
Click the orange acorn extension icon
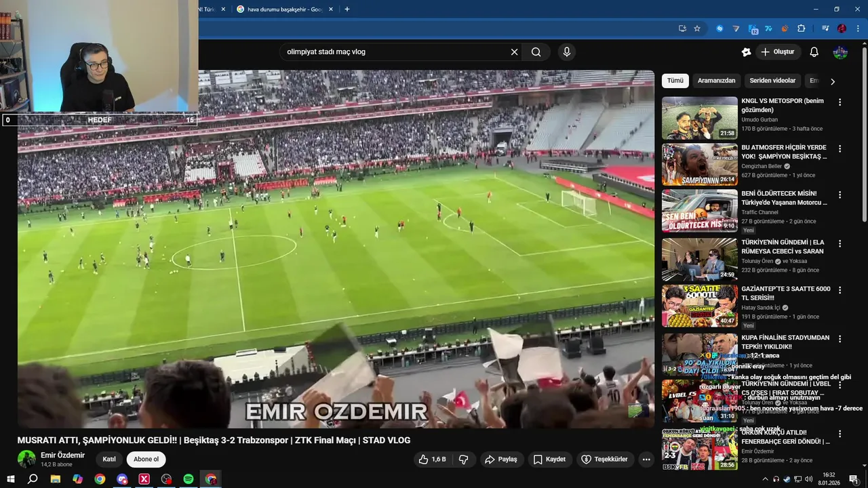coord(785,28)
